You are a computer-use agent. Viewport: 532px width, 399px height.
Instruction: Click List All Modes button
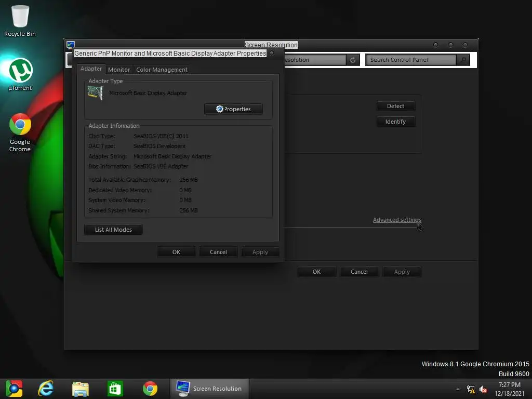click(113, 230)
